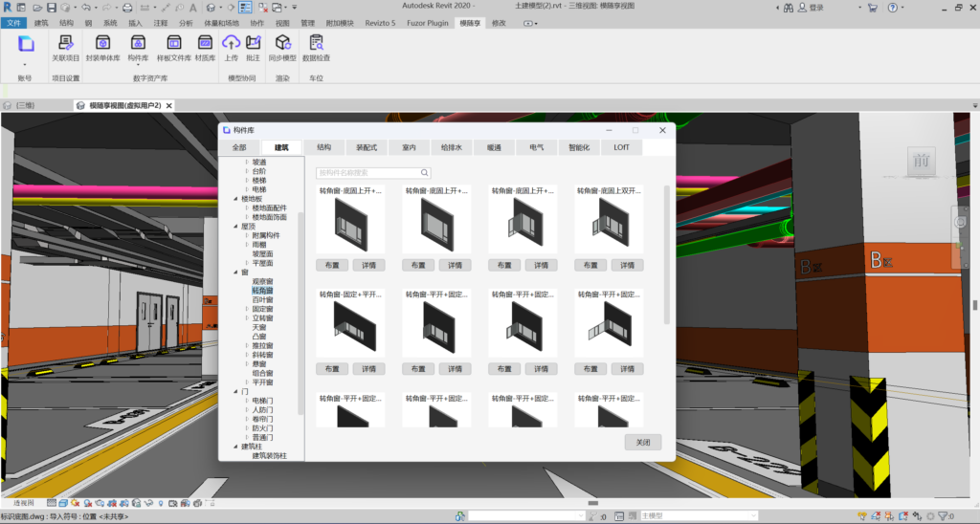The width and height of the screenshot is (980, 524).
Task: Click 关闭 button in the dialog
Action: 642,443
